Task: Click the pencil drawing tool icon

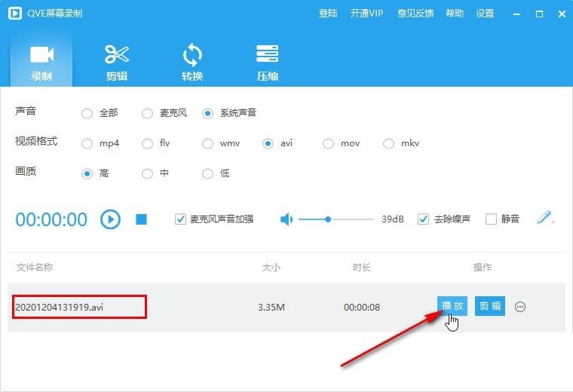Action: [544, 217]
